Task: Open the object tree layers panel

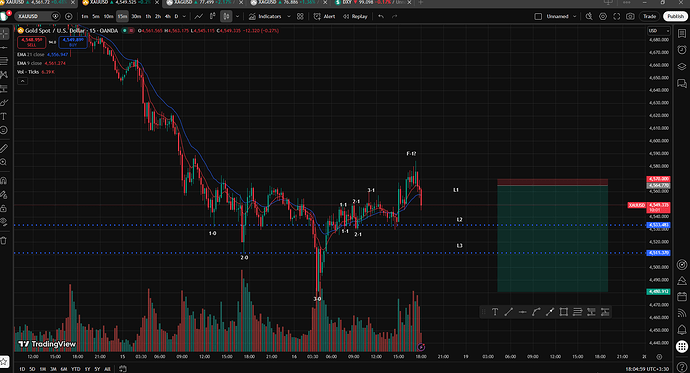Action: pos(682,66)
